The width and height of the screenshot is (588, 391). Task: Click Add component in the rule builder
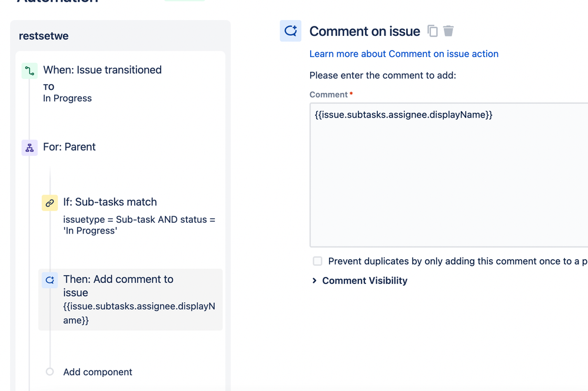click(x=98, y=372)
